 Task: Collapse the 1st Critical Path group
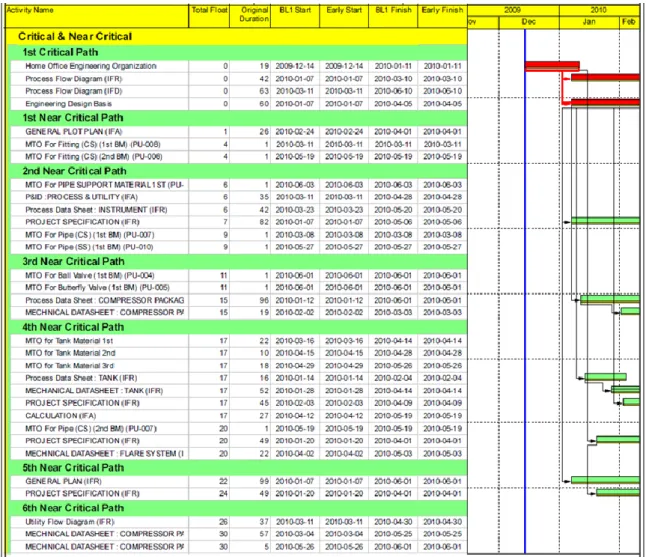tap(238, 52)
